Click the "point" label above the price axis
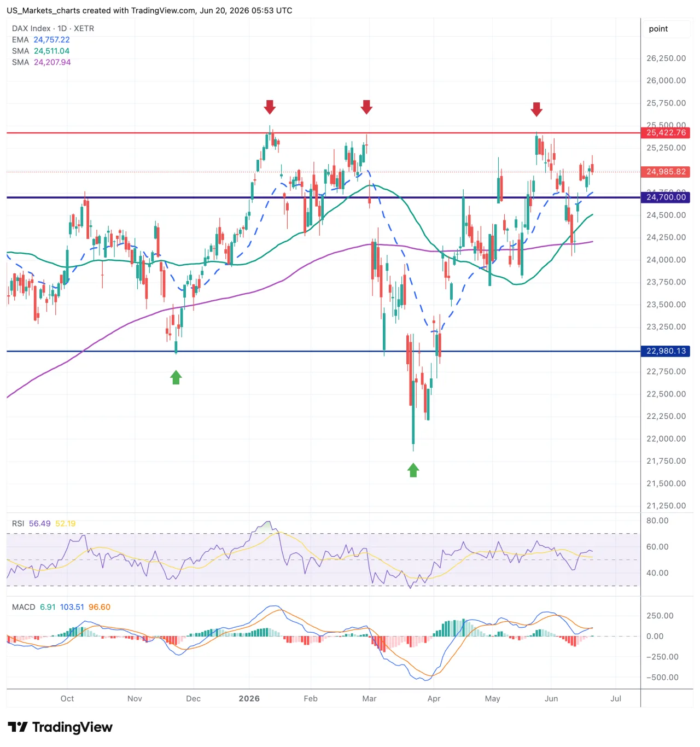 coord(658,29)
